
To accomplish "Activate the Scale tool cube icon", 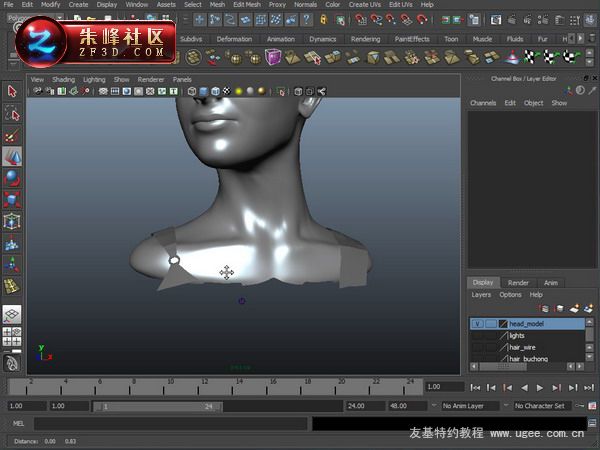I will [x=12, y=200].
